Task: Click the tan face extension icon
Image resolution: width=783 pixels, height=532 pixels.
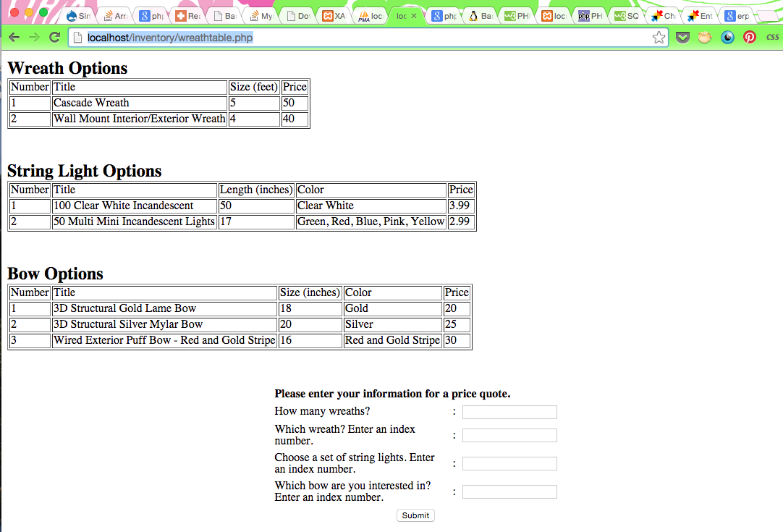Action: pos(705,38)
